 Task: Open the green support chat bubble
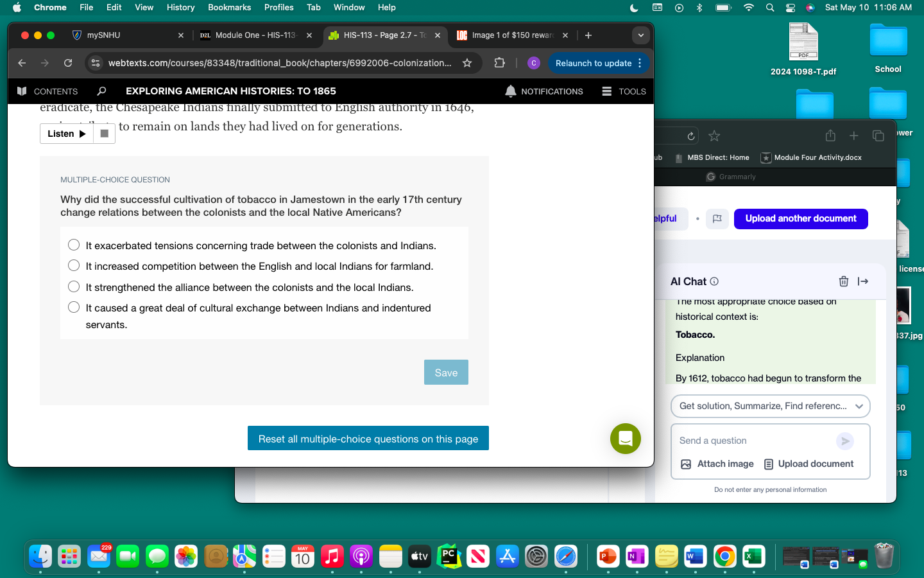(x=625, y=439)
